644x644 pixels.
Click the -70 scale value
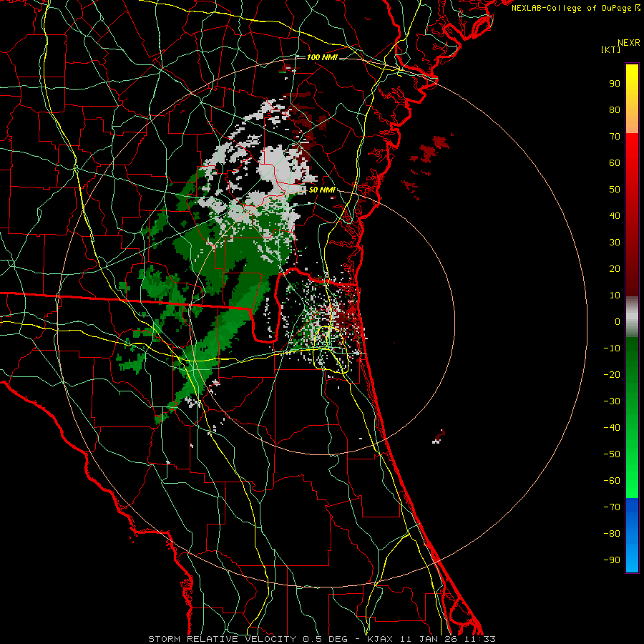(x=612, y=507)
